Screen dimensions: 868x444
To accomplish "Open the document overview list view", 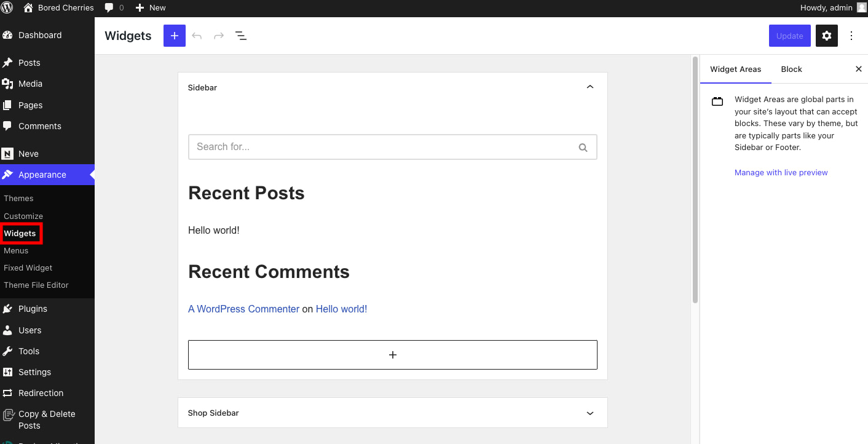I will pyautogui.click(x=241, y=36).
